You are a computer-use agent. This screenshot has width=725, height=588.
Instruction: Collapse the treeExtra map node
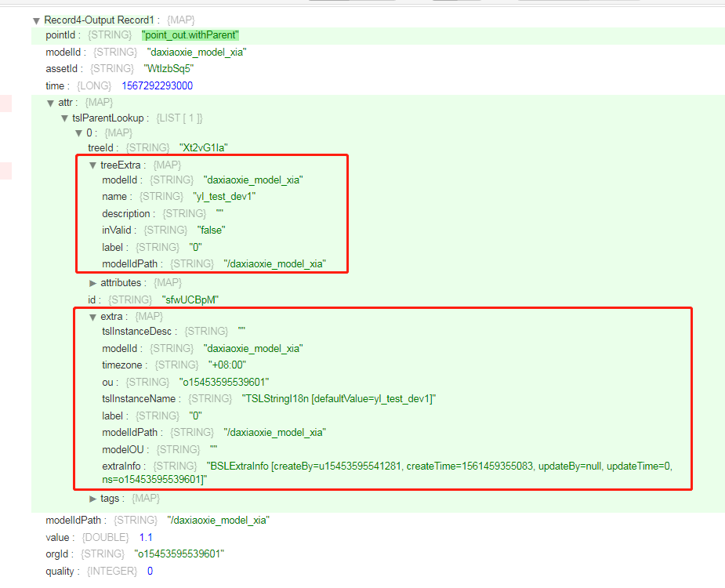coord(92,165)
